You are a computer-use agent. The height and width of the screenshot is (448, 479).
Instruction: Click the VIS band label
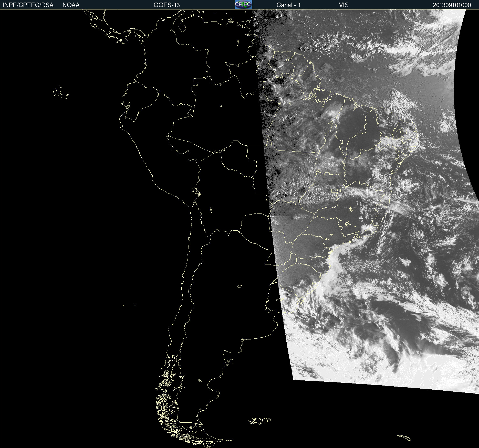tap(344, 5)
